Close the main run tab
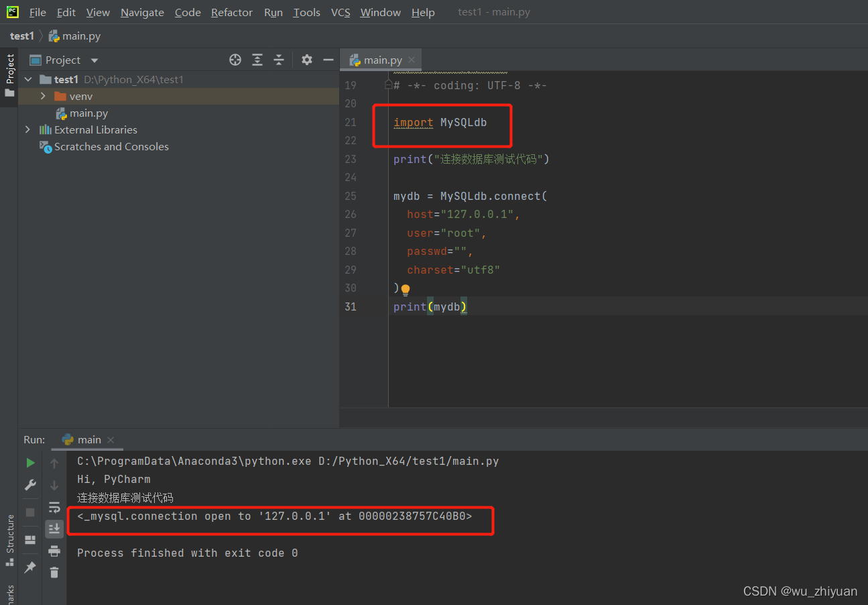 (x=111, y=440)
